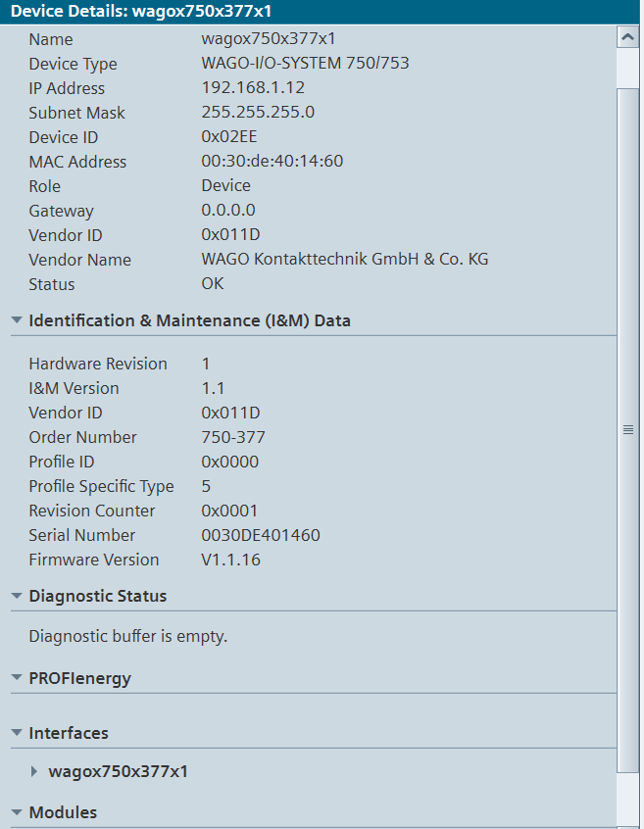This screenshot has height=829, width=644.
Task: Click the scroll up arrow
Action: click(x=628, y=37)
